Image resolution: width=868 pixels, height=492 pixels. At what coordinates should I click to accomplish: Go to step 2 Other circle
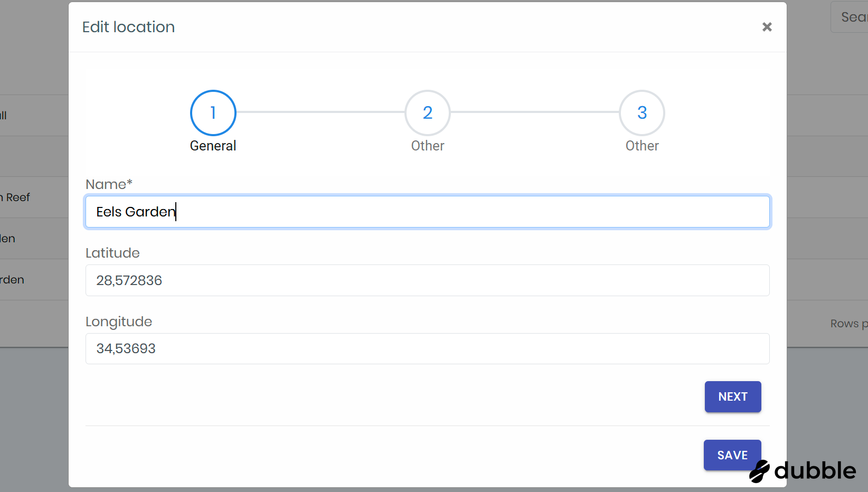[x=428, y=112]
